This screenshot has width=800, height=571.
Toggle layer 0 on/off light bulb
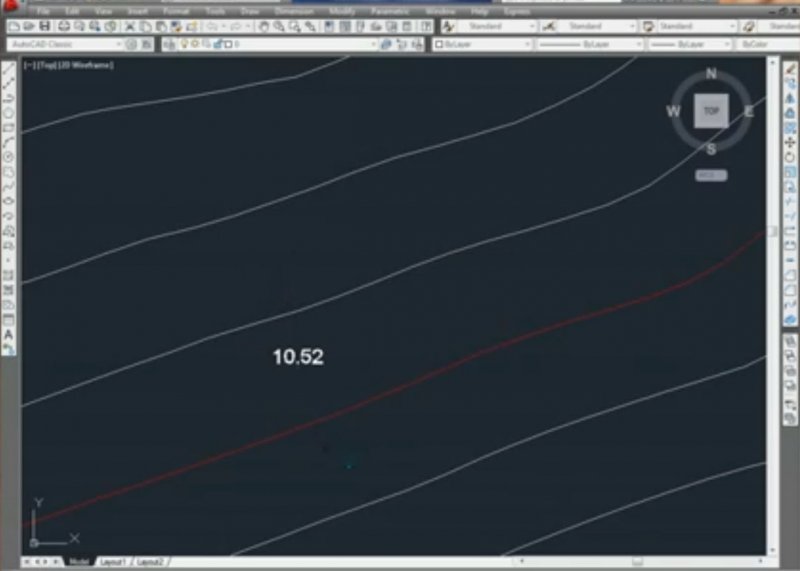184,44
